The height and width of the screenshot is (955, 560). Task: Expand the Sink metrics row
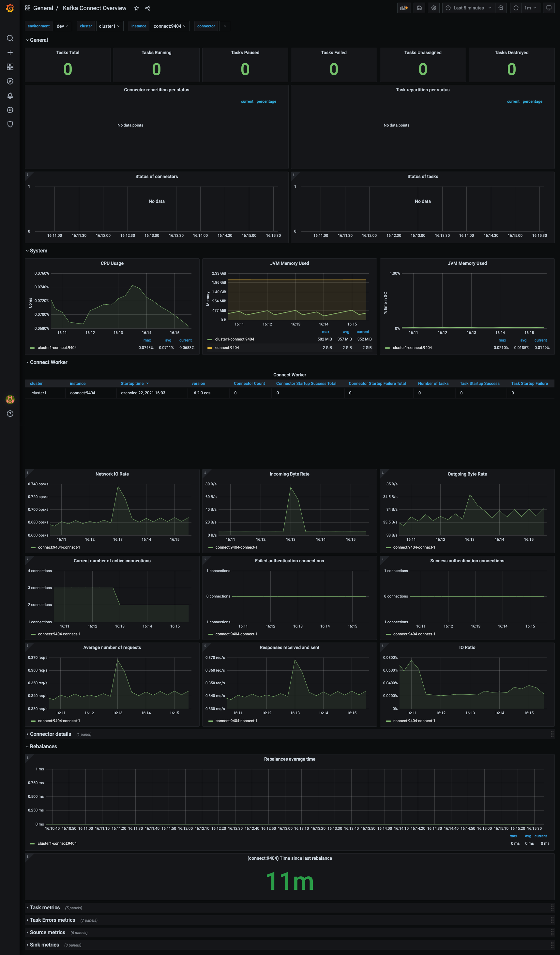point(42,945)
